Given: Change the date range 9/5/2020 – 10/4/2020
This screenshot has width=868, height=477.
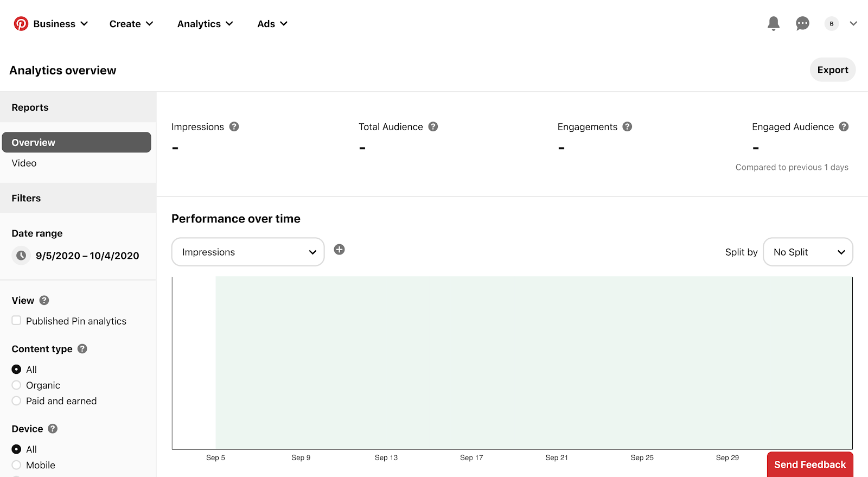Looking at the screenshot, I should tap(87, 256).
